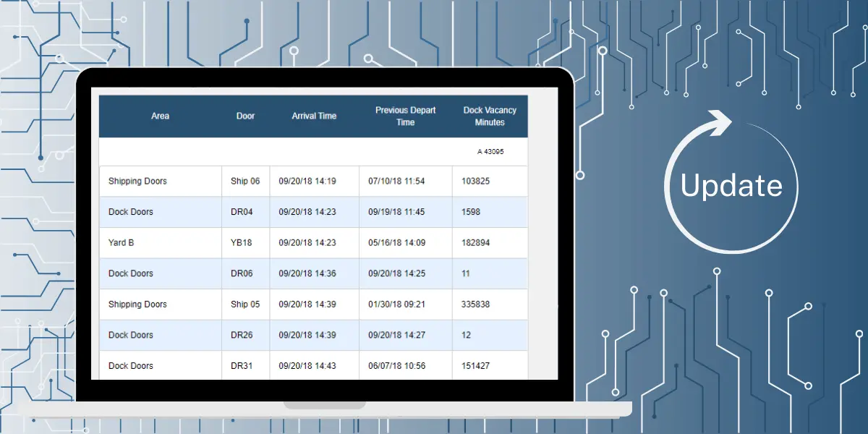This screenshot has height=434, width=868.
Task: Select the Ship 05 shipping door entry
Action: coord(245,305)
